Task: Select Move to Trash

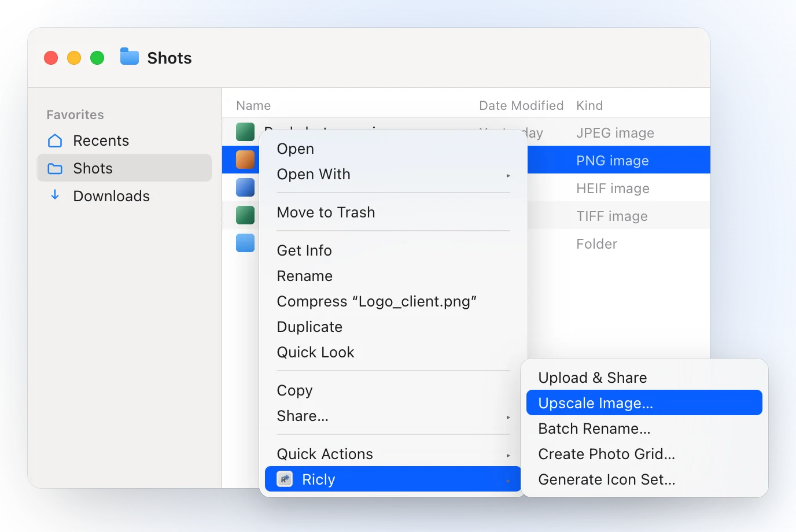Action: pos(393,212)
